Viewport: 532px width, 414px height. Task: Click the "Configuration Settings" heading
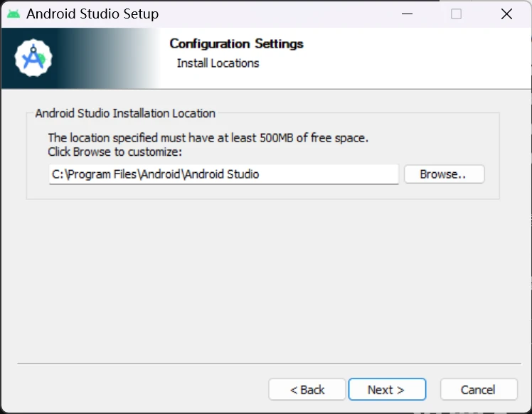[236, 44]
